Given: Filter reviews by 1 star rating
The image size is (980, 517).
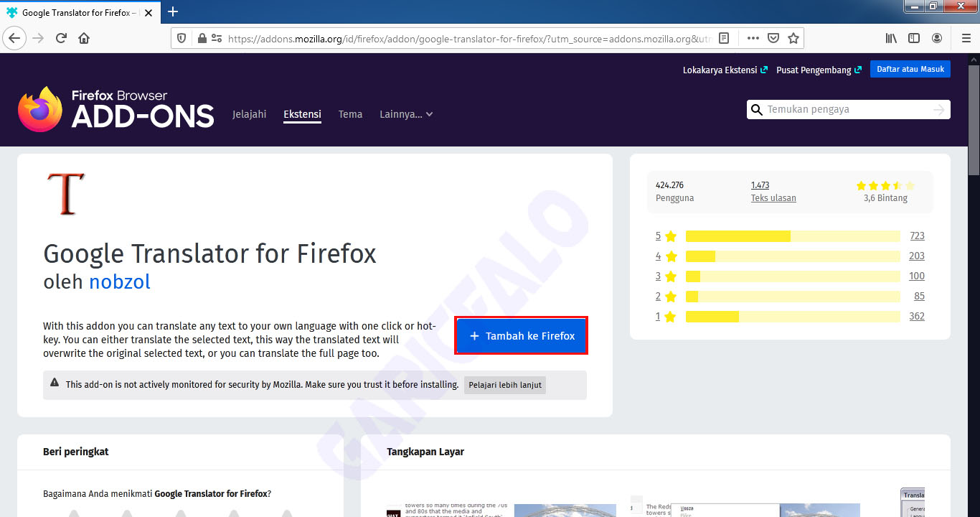Looking at the screenshot, I should pos(666,317).
